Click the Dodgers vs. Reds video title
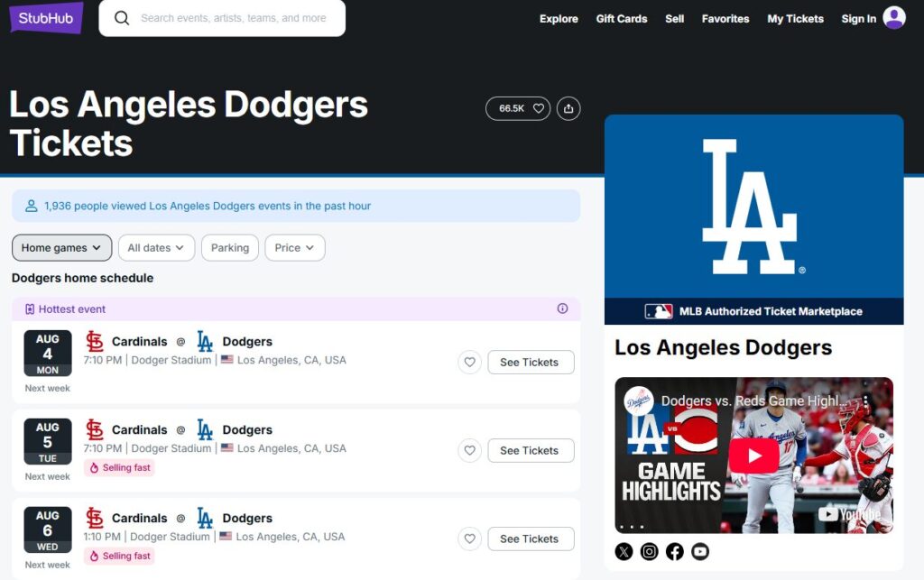Viewport: 924px width, 580px height. (x=752, y=401)
